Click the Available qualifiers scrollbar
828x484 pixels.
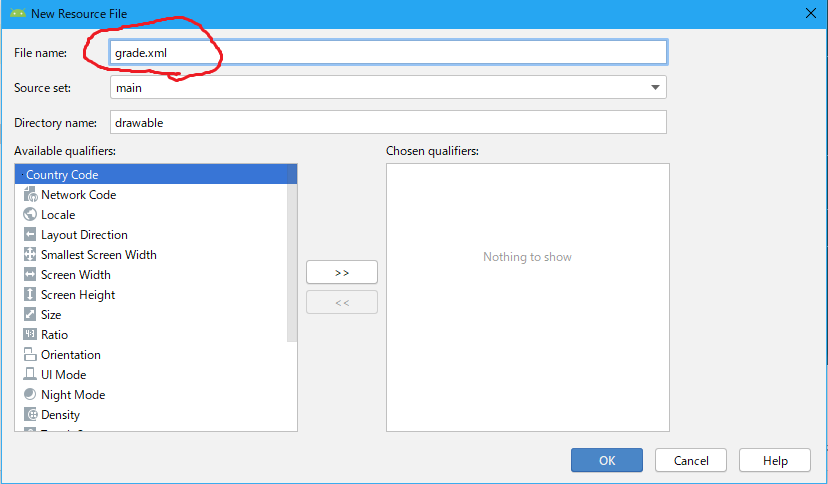[292, 253]
